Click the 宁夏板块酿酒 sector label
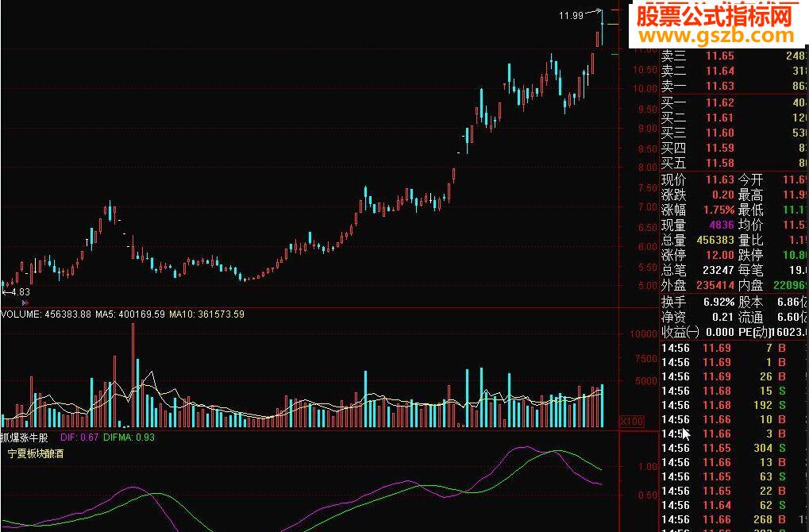The width and height of the screenshot is (809, 532). pos(36,454)
